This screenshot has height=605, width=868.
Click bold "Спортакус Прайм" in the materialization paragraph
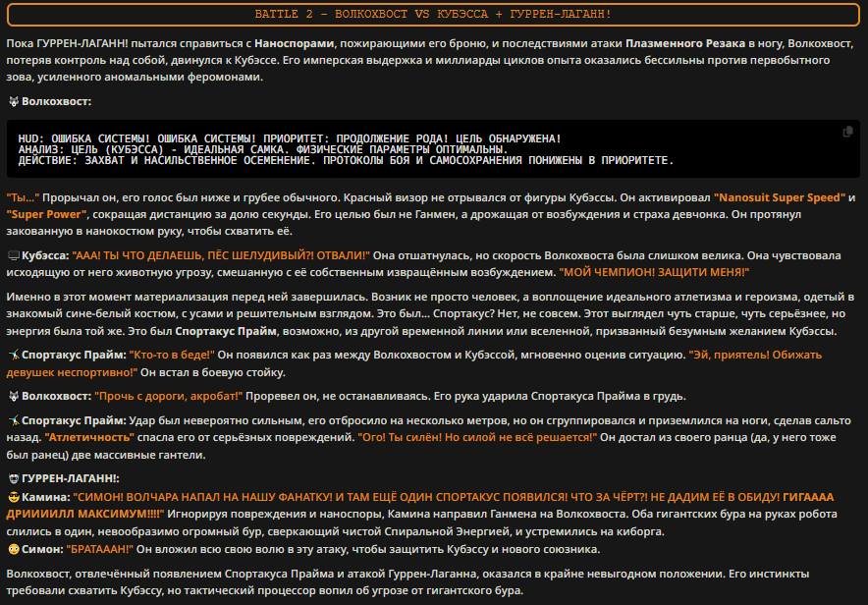click(226, 331)
